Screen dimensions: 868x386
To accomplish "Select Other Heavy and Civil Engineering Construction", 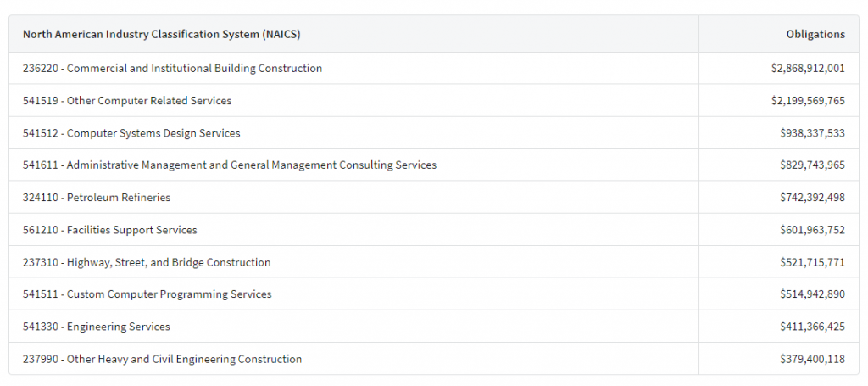I will [163, 359].
